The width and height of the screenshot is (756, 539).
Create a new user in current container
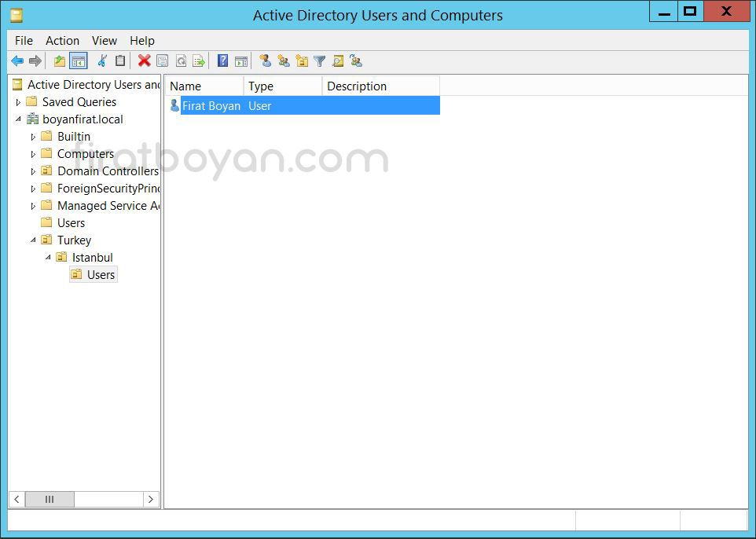point(265,60)
